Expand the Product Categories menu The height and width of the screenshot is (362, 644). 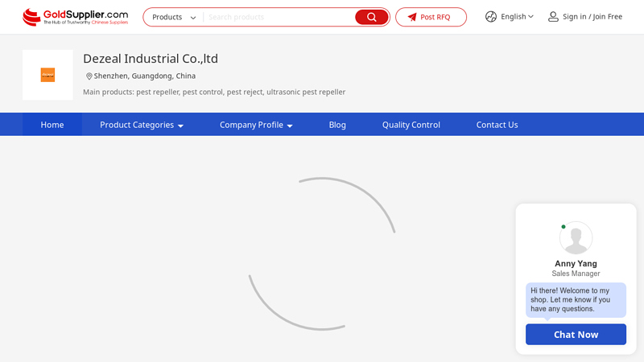click(142, 125)
